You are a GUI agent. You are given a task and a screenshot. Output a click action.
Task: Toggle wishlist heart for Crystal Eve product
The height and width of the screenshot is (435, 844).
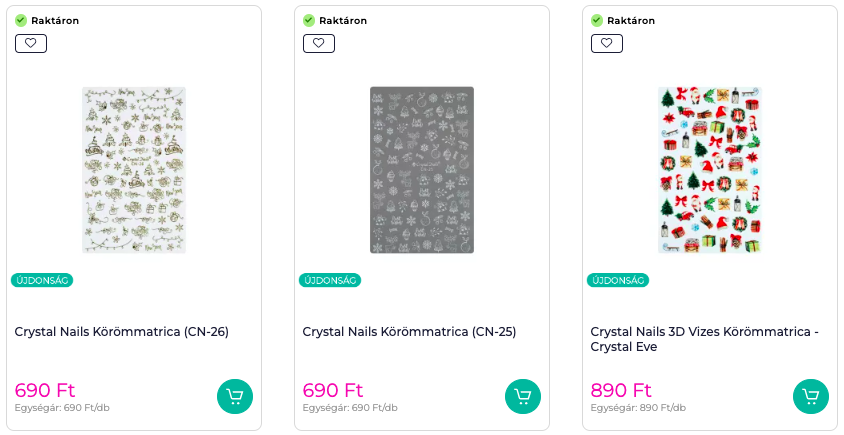607,43
